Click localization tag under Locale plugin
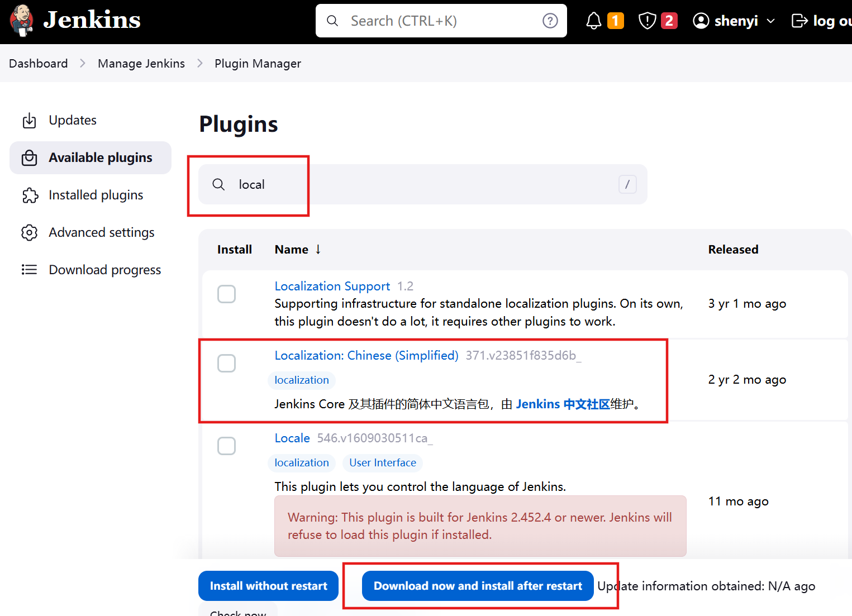 point(302,462)
